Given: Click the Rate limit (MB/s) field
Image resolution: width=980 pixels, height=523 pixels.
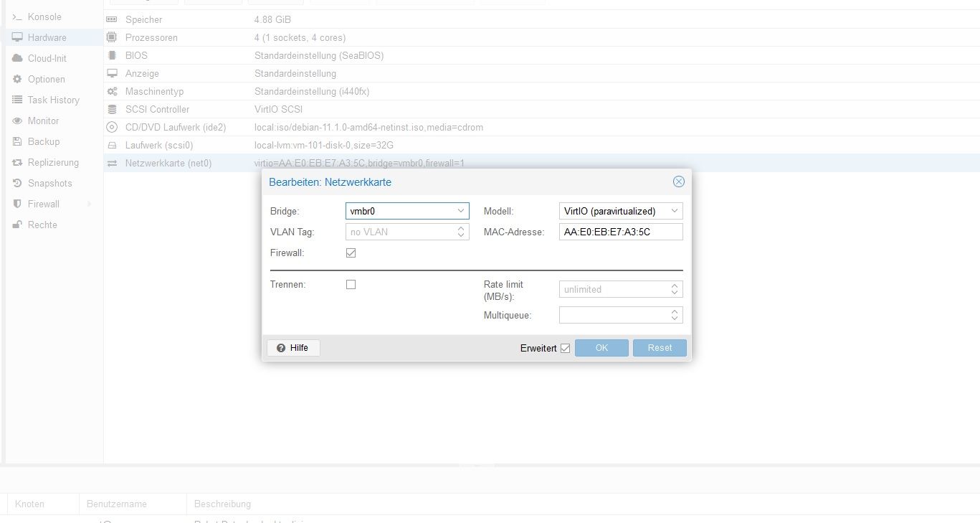Looking at the screenshot, I should (621, 289).
